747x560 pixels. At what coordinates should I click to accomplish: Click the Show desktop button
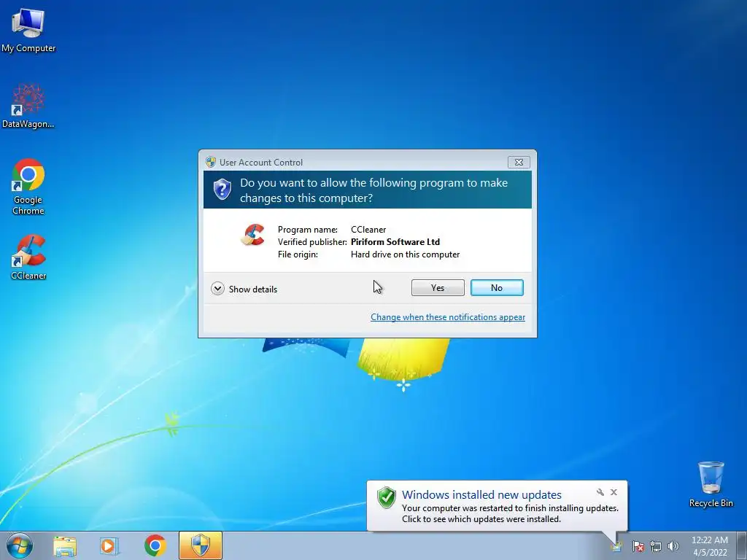(741, 545)
